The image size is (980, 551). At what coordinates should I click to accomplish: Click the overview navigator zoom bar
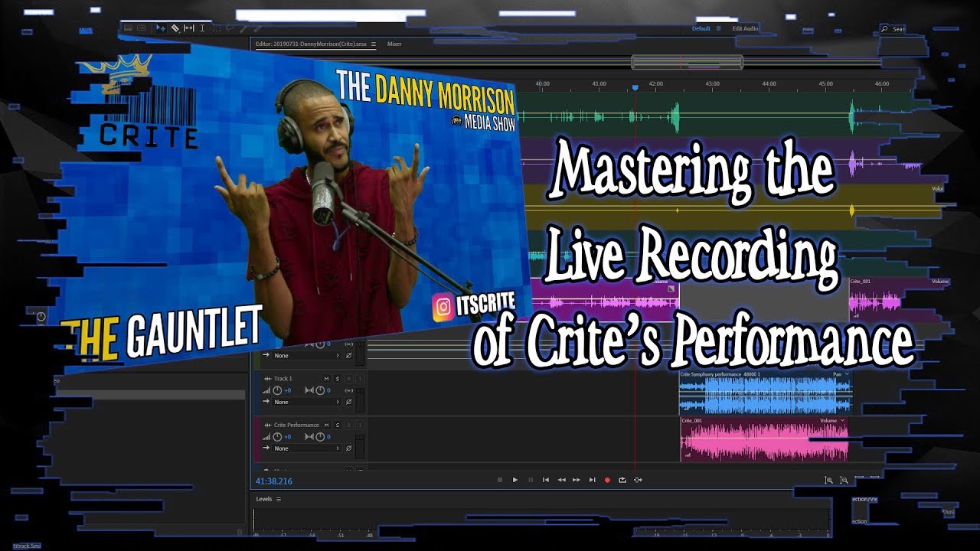(x=687, y=62)
